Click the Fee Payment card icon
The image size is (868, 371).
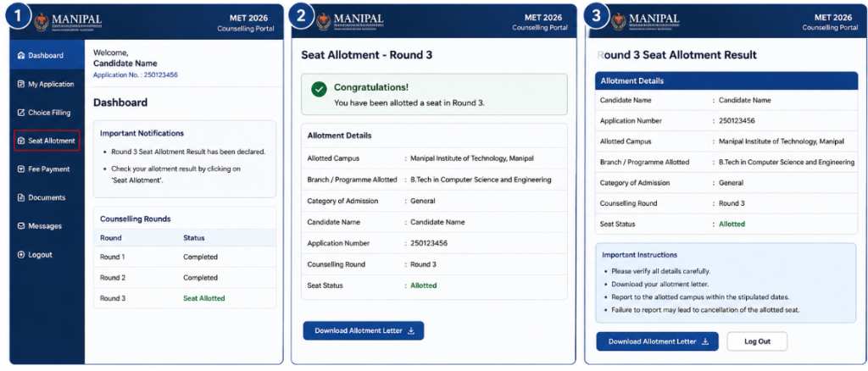point(21,169)
